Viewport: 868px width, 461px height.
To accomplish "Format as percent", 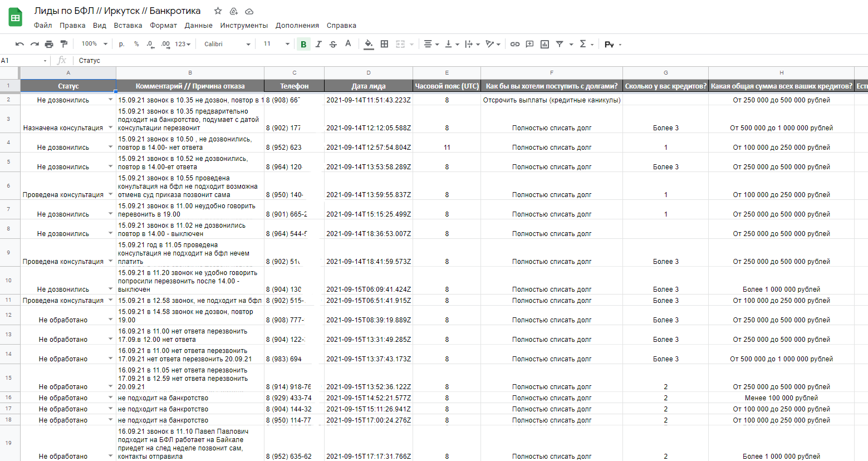I will (x=136, y=44).
